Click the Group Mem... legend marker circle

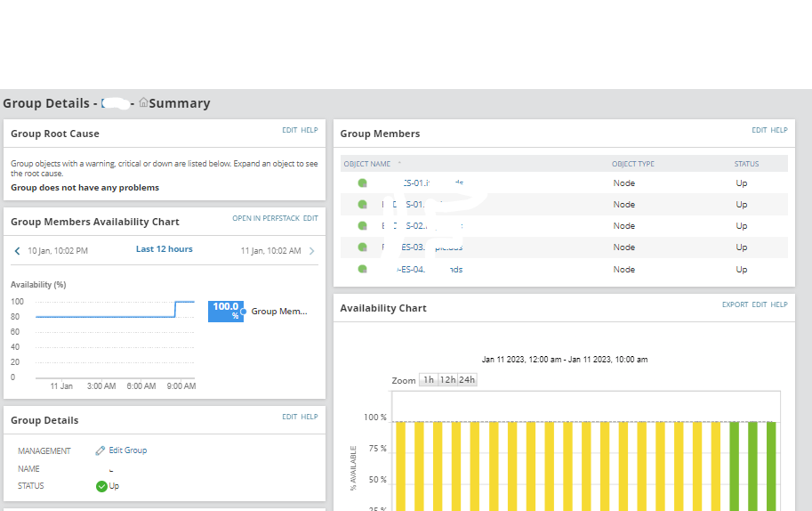[244, 312]
